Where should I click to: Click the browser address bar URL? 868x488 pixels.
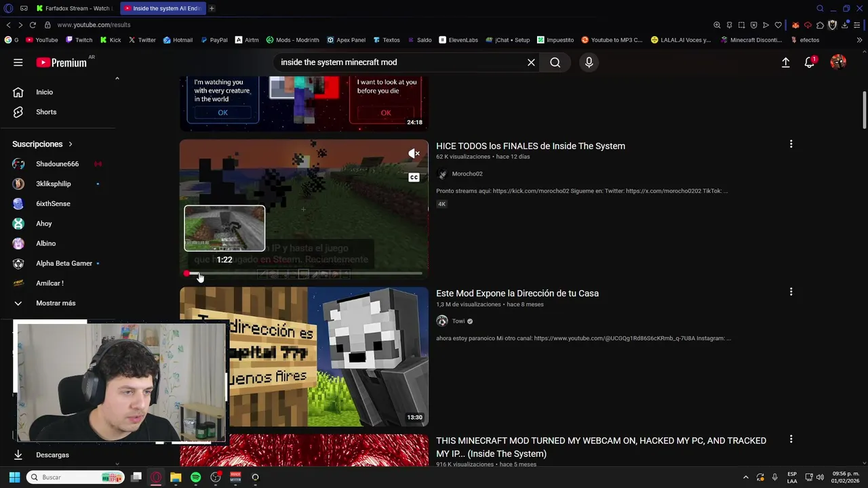(94, 25)
